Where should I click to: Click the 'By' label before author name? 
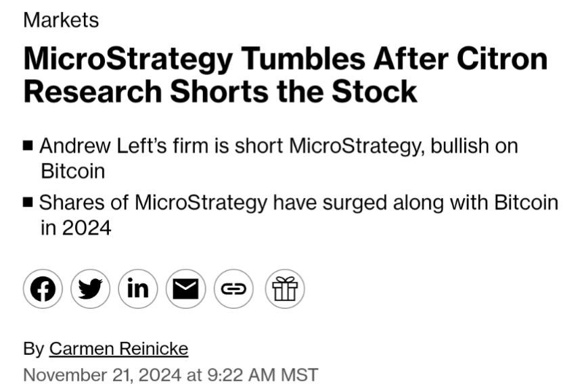34,349
